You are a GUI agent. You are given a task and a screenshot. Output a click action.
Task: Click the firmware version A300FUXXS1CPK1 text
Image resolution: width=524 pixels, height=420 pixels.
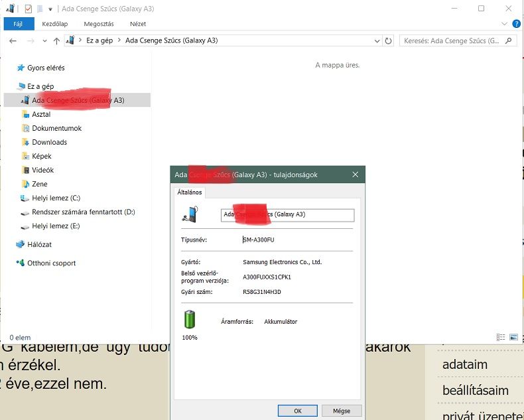267,277
